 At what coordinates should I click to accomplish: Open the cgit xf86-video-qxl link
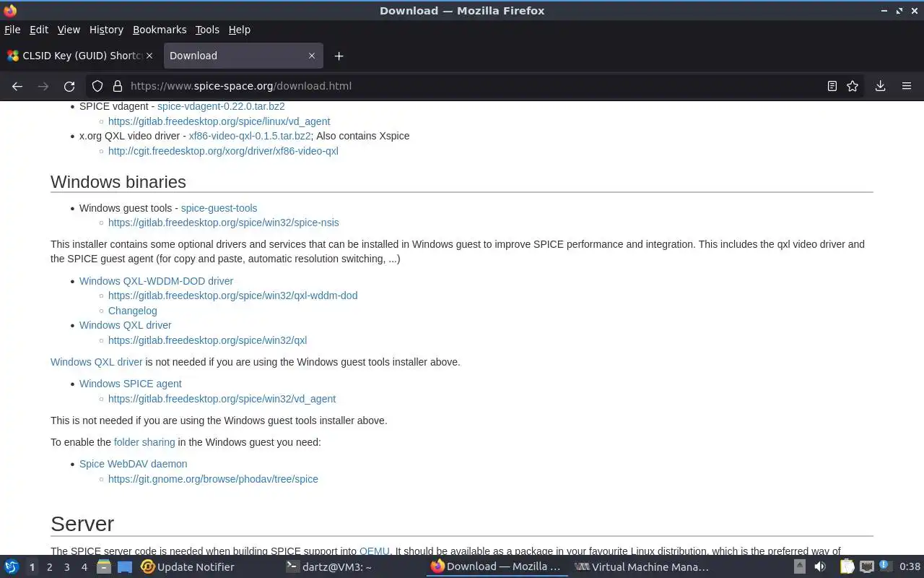[x=223, y=151]
